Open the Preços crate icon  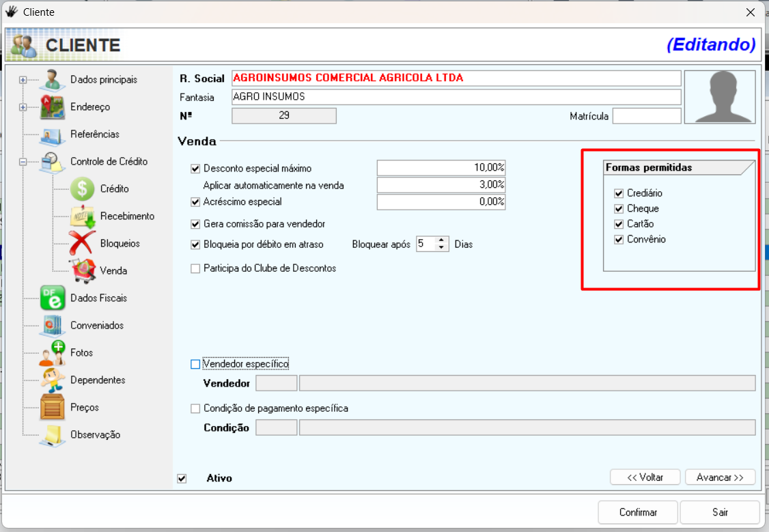click(x=53, y=408)
